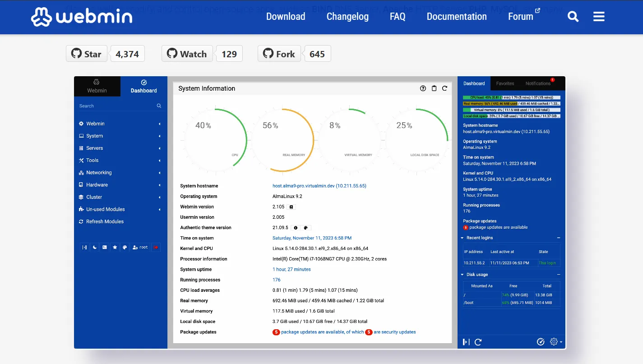Switch to the Favorites tab

point(505,83)
